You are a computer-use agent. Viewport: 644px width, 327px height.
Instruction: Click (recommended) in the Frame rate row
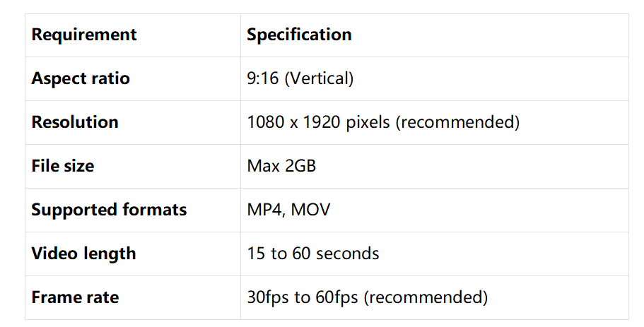pos(426,297)
